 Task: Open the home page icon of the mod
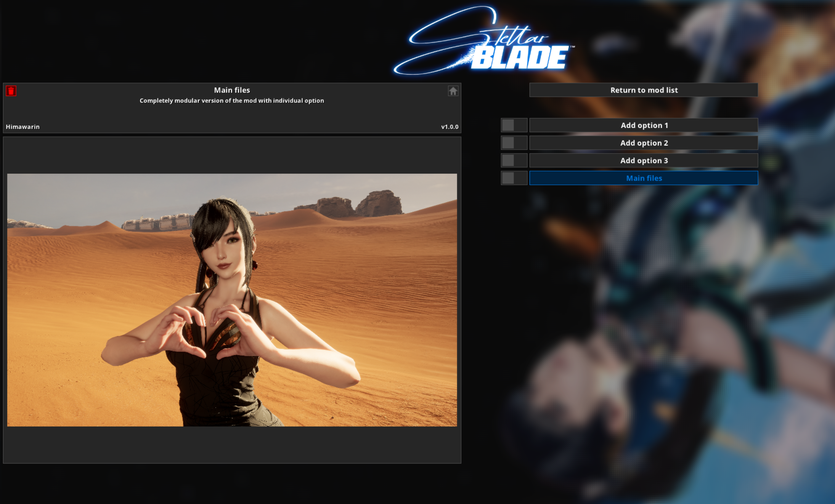click(x=453, y=91)
